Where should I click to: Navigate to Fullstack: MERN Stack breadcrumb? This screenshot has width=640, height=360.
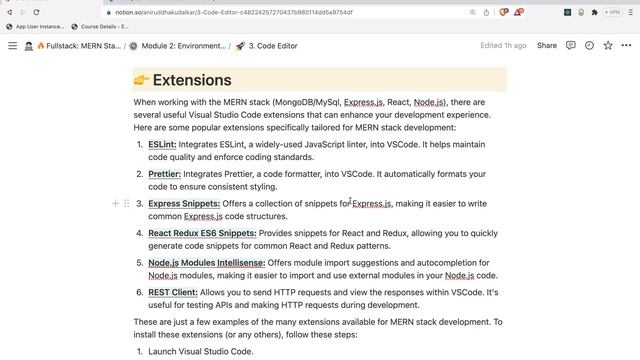pyautogui.click(x=79, y=46)
